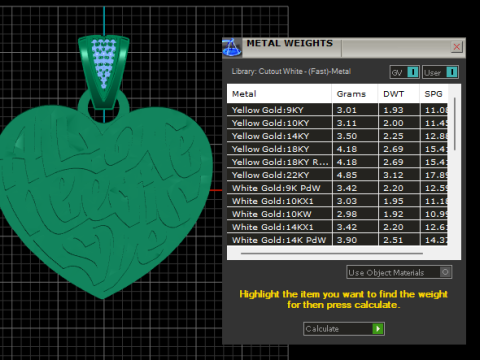Select the Yellow Gold:18KY R... row

pyautogui.click(x=337, y=162)
